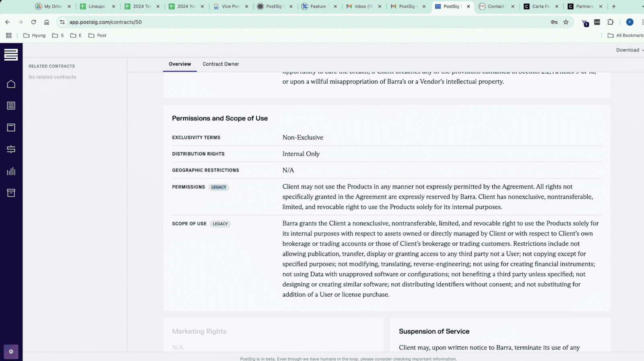Viewport: 644px width, 361px height.
Task: Click the Exclusivity Terms label
Action: (196, 138)
